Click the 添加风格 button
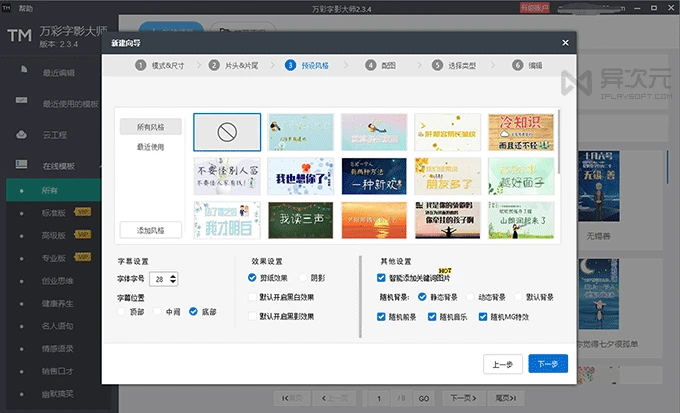 150,230
